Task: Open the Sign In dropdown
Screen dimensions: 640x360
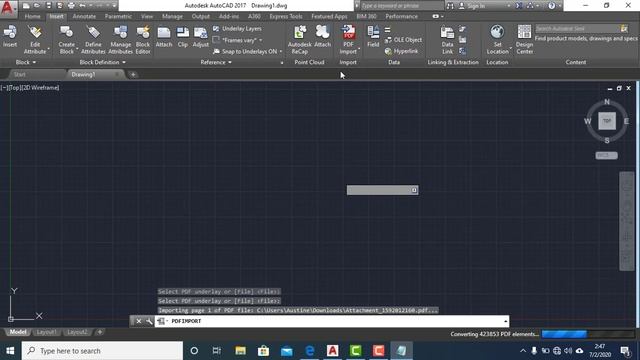Action: 508,6
